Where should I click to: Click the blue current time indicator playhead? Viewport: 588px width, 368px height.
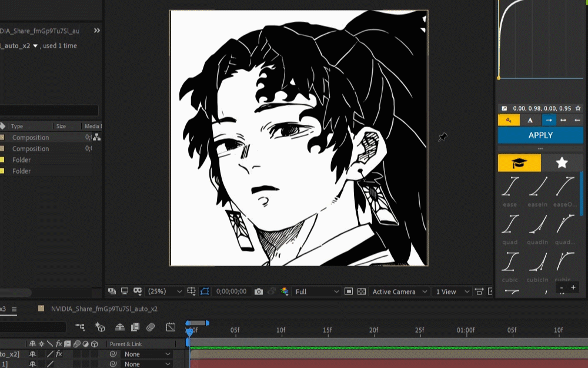pos(189,331)
